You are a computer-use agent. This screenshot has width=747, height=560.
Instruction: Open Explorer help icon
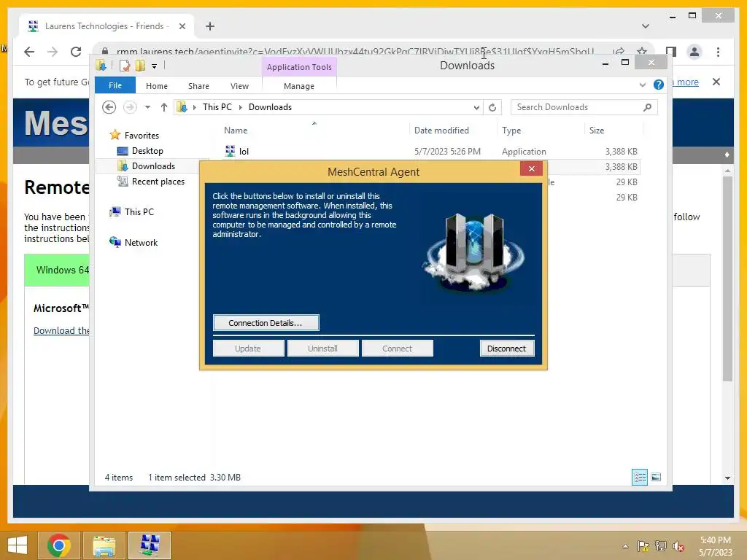[659, 85]
